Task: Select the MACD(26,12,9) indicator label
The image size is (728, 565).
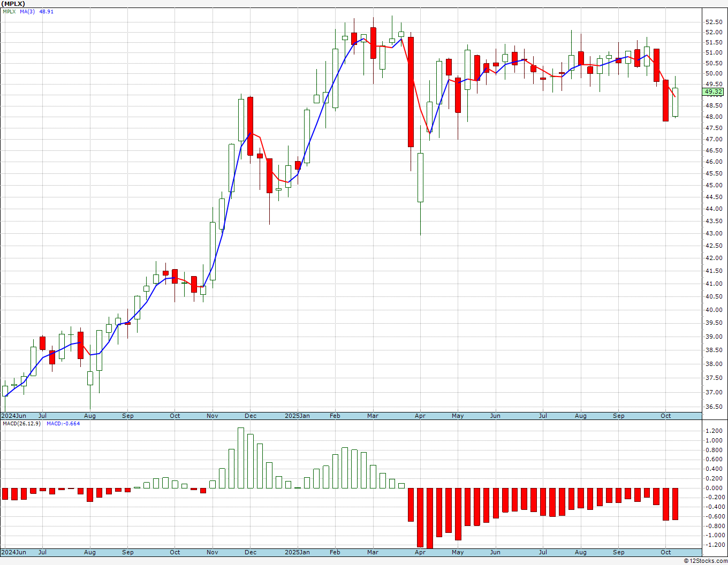Action: click(21, 423)
